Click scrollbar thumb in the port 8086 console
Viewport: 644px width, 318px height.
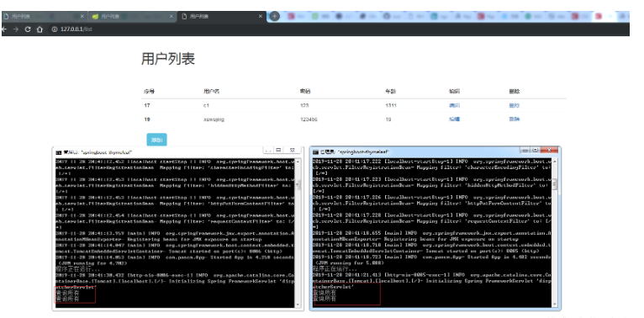(298, 184)
